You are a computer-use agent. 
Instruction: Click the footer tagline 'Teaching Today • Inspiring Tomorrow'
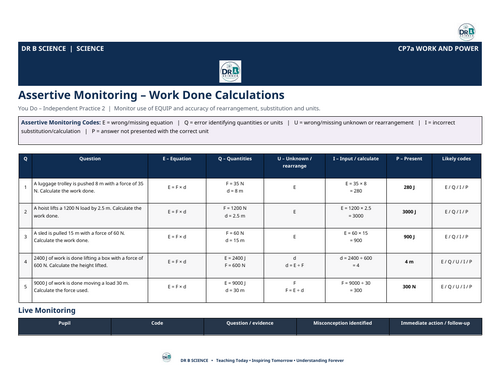tap(254, 360)
